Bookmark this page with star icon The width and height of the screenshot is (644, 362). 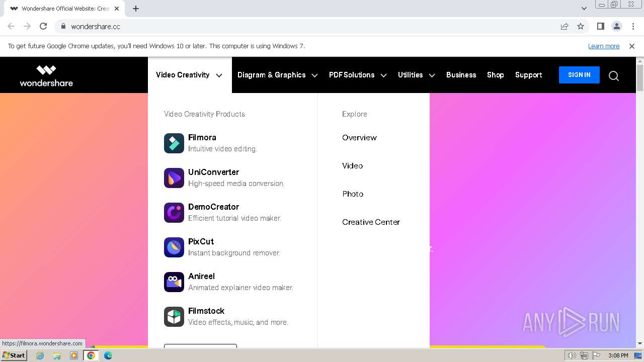click(x=581, y=27)
